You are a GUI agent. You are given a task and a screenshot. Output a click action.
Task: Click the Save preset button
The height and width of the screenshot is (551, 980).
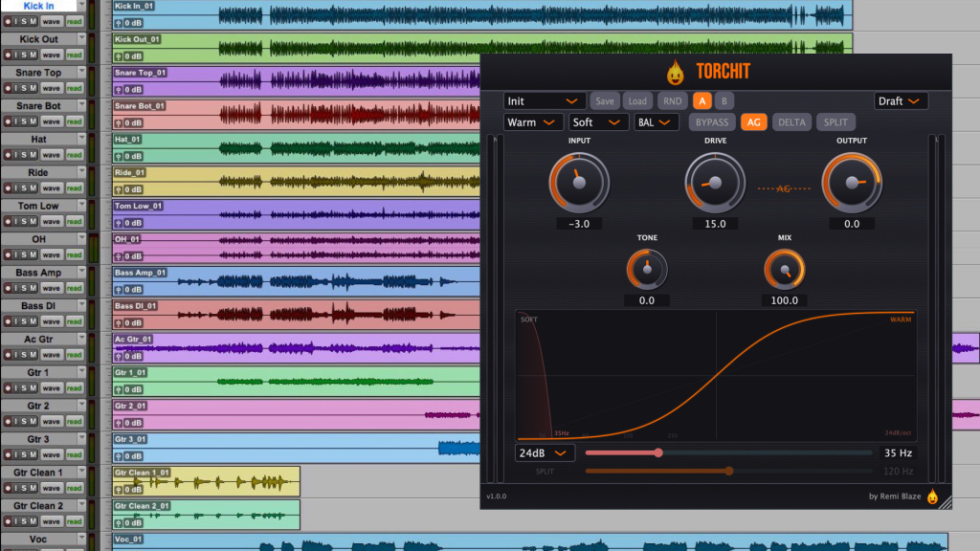coord(605,101)
